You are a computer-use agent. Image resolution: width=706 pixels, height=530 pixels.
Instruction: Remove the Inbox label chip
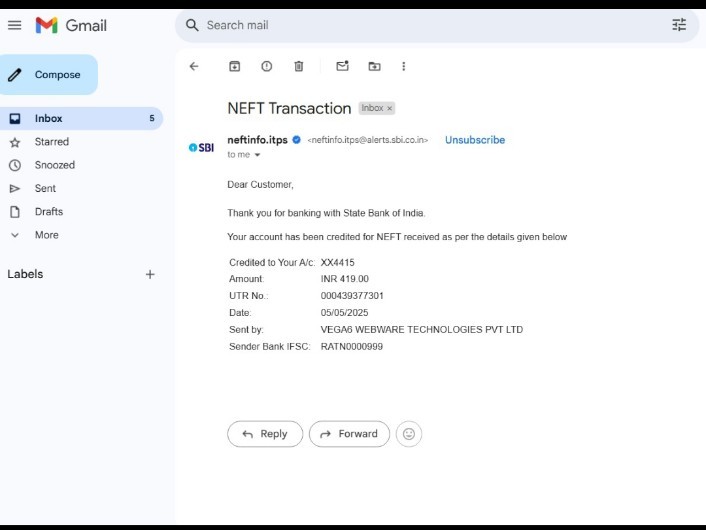point(389,109)
